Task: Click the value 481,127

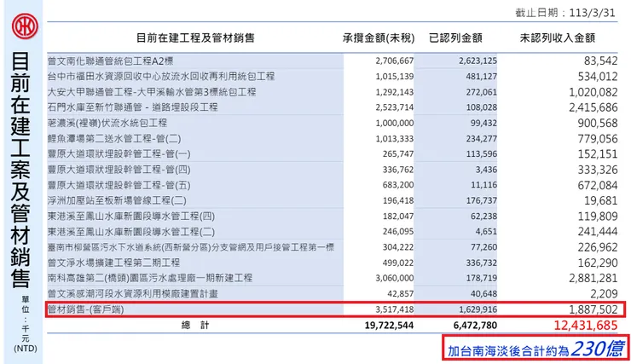Action: [x=481, y=77]
